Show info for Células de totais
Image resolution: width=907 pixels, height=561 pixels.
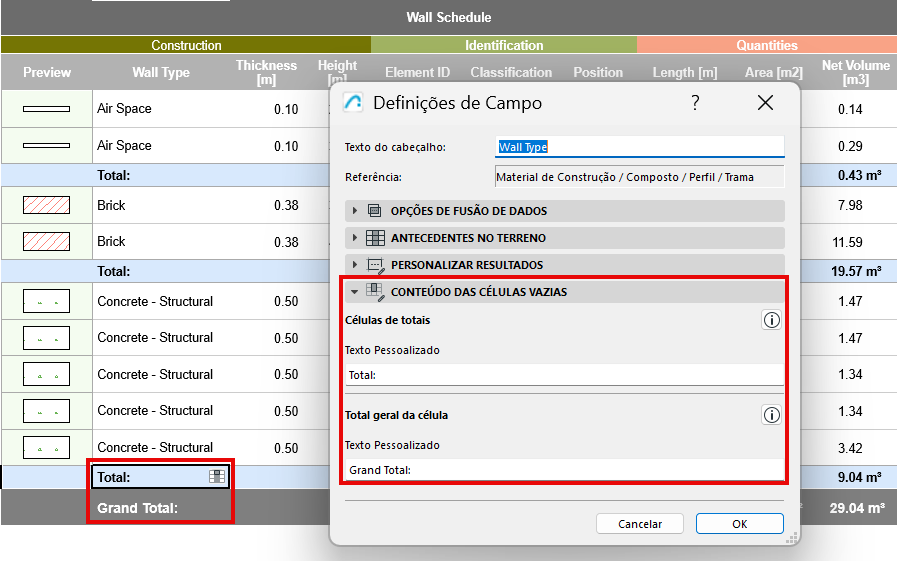771,320
